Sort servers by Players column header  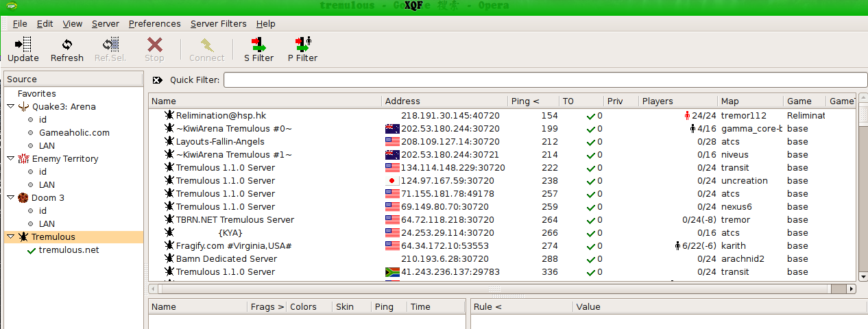coord(678,101)
